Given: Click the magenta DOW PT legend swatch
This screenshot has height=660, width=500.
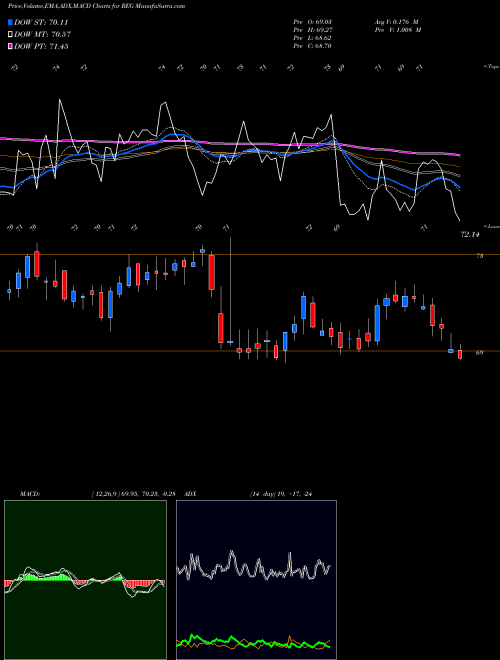Looking at the screenshot, I should tap(10, 46).
